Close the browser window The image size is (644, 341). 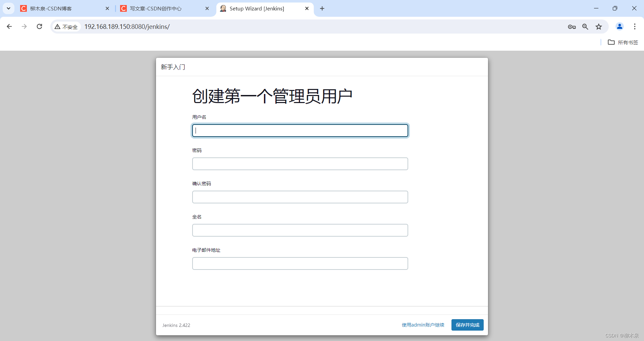[x=634, y=8]
